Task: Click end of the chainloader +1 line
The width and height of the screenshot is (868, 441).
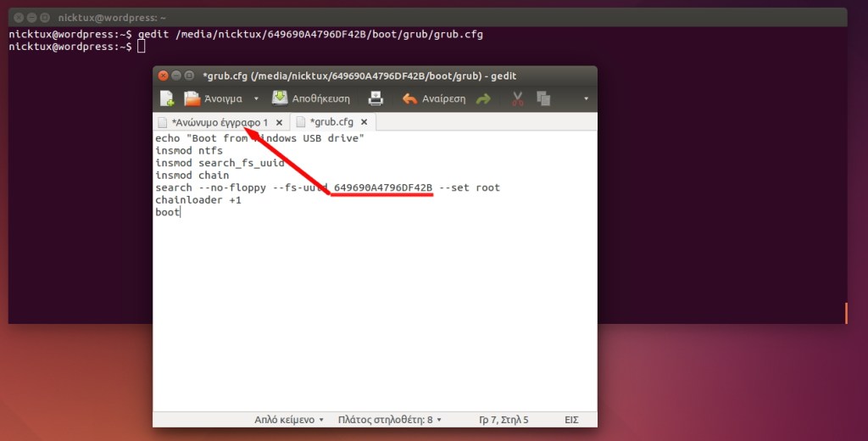Action: [x=242, y=200]
